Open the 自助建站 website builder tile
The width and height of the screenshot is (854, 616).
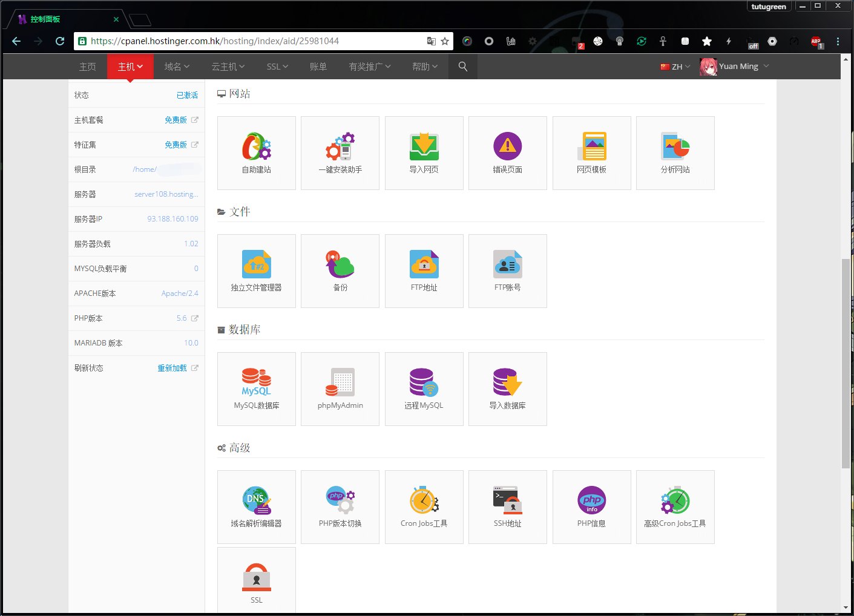pyautogui.click(x=257, y=153)
